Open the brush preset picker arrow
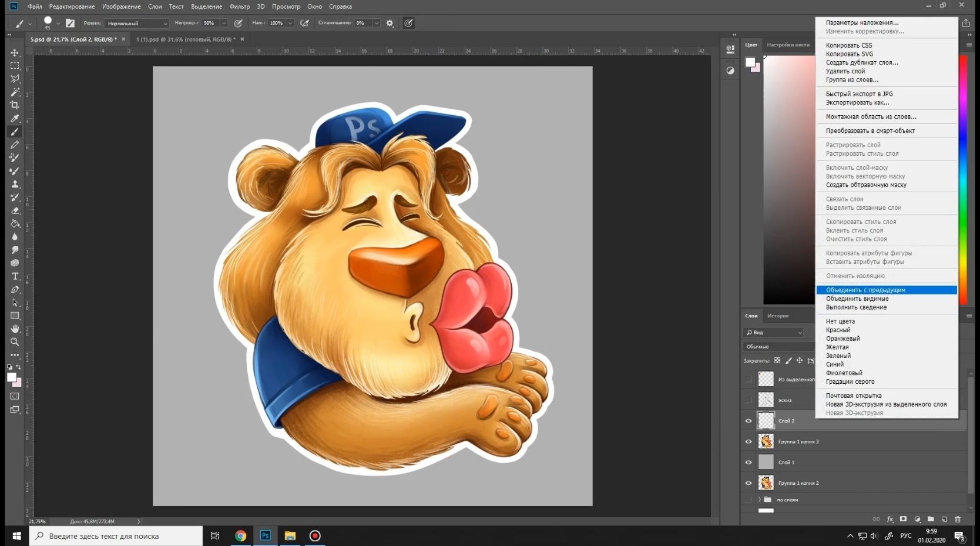Viewport: 980px width, 546px height. tap(58, 24)
